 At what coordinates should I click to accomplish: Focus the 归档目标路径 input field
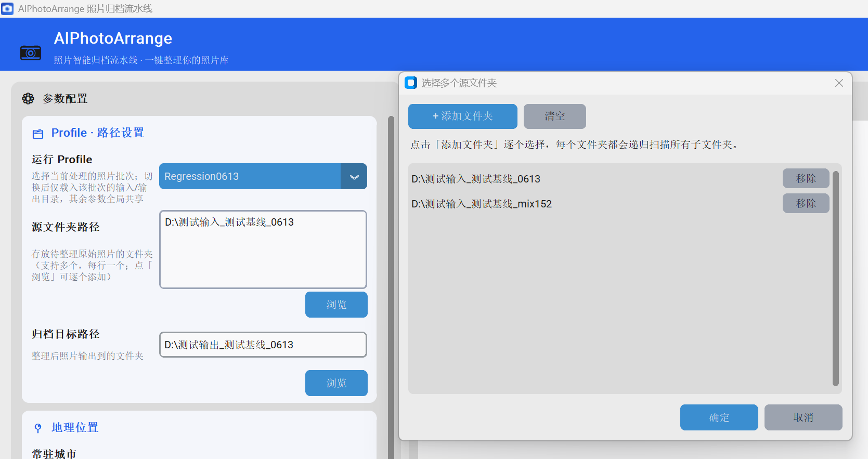click(x=263, y=345)
